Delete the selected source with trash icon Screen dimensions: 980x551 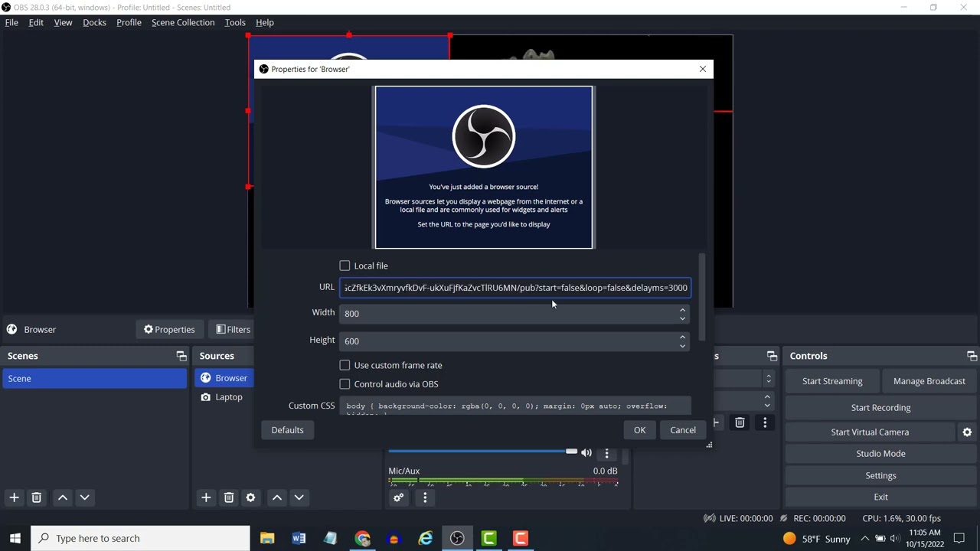pos(228,497)
